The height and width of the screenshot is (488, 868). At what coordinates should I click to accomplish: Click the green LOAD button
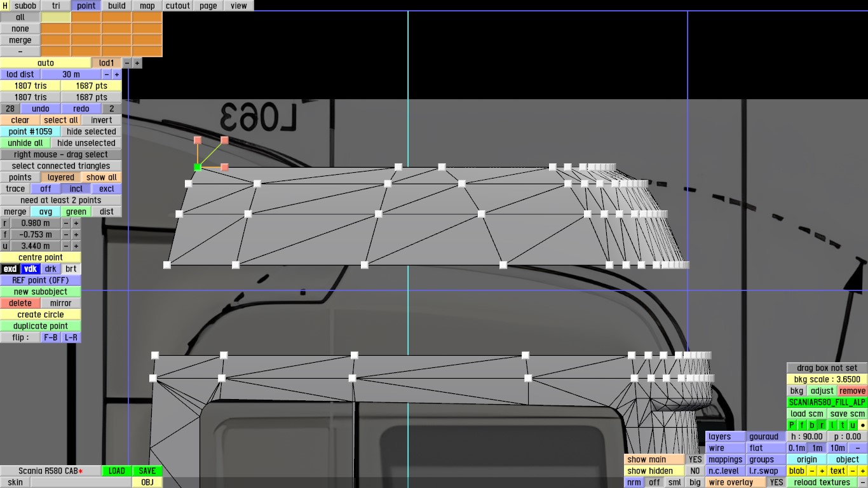tap(117, 471)
